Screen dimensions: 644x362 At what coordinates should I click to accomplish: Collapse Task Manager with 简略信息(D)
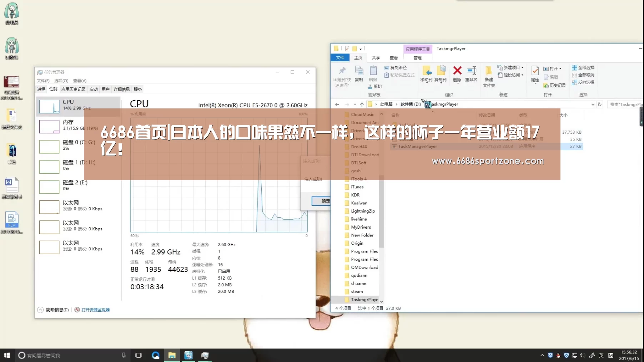[54, 310]
